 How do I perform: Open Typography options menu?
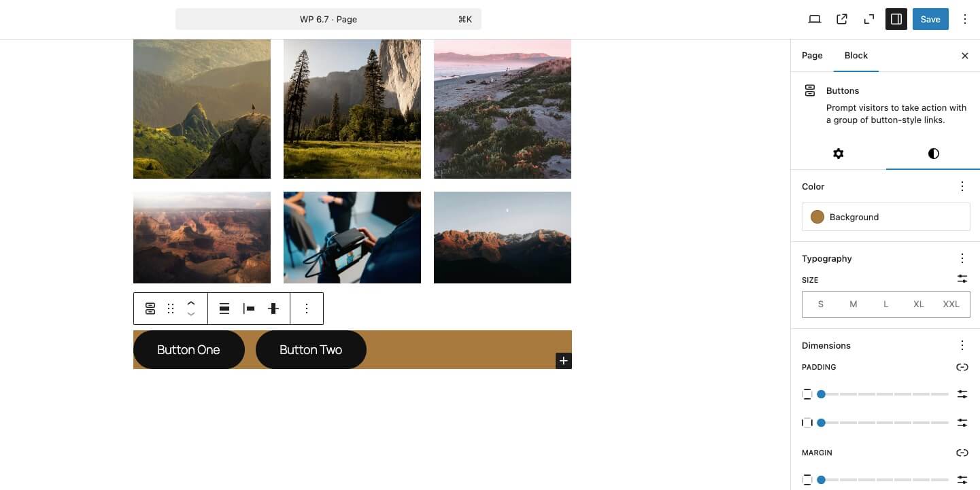962,258
